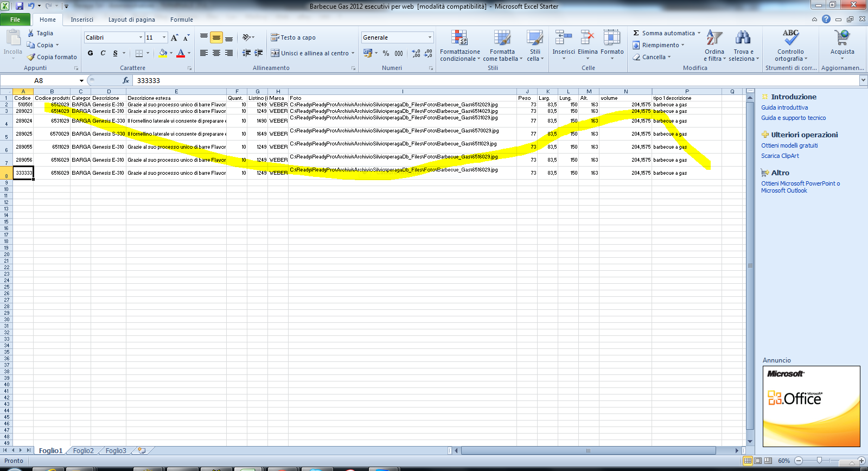Decrease decimal places icon
The width and height of the screenshot is (868, 471).
point(429,53)
